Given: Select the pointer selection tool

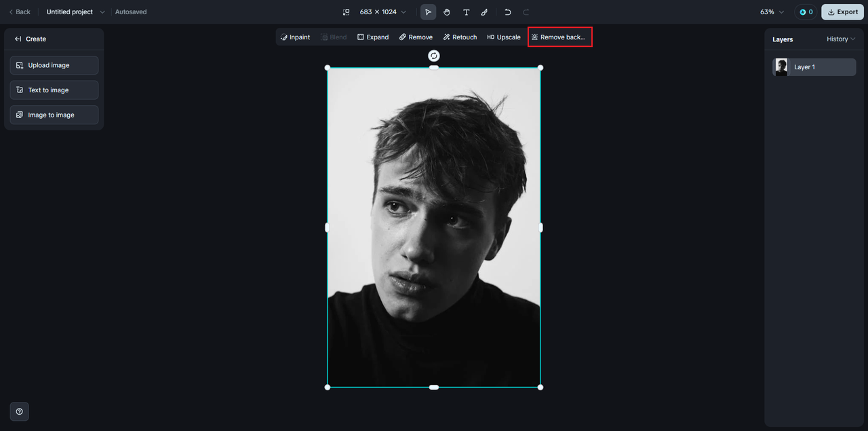Looking at the screenshot, I should pyautogui.click(x=428, y=12).
